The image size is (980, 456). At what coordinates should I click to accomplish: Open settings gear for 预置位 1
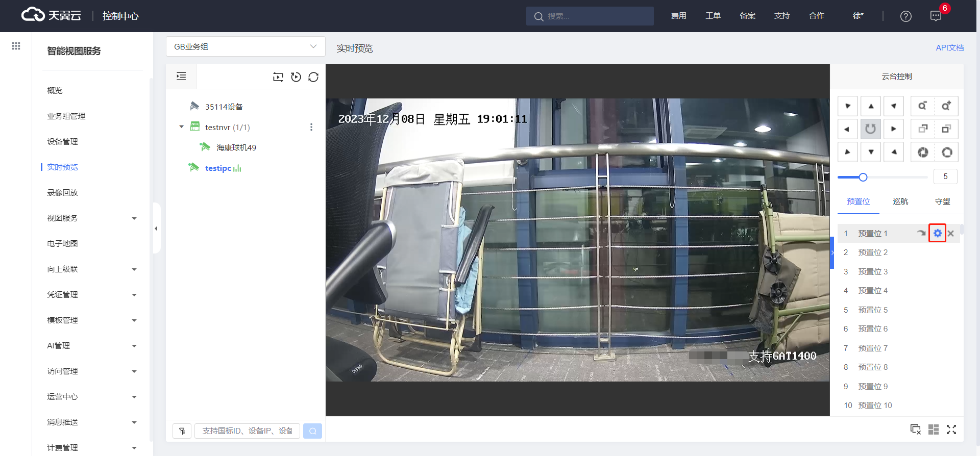tap(937, 233)
